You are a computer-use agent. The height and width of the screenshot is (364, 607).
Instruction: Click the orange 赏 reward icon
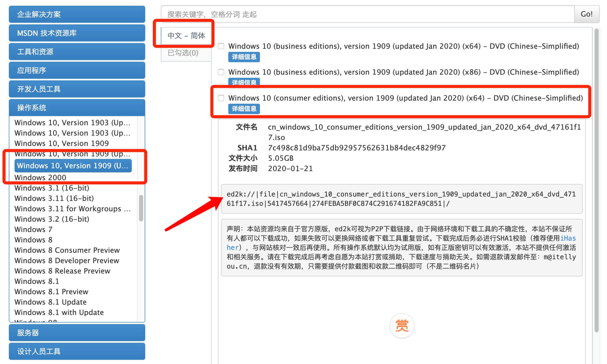(x=402, y=326)
